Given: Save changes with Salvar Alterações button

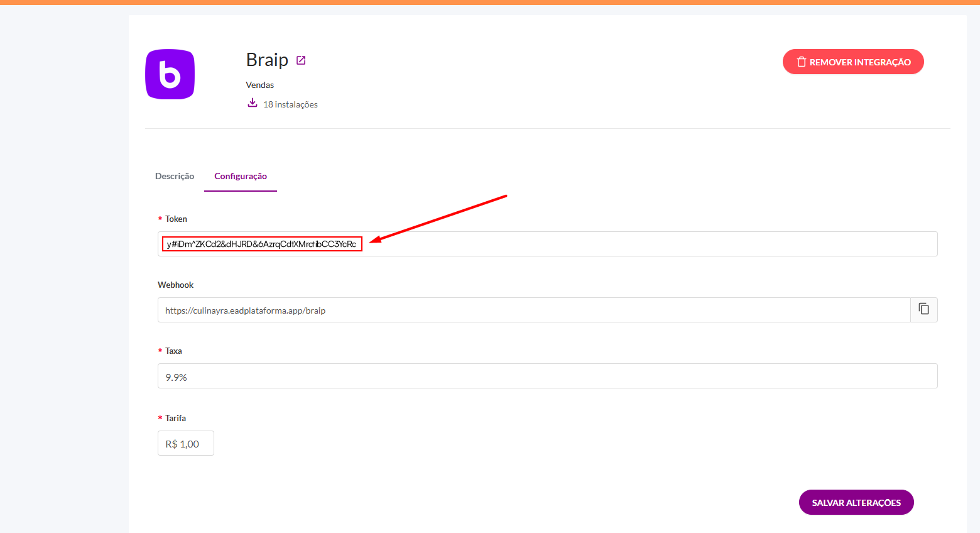Looking at the screenshot, I should coord(856,502).
